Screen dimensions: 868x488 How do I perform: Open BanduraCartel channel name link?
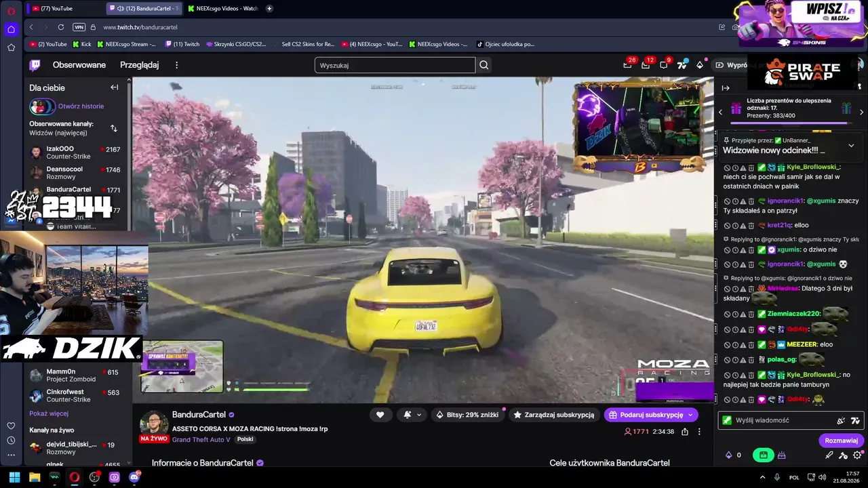(x=199, y=415)
